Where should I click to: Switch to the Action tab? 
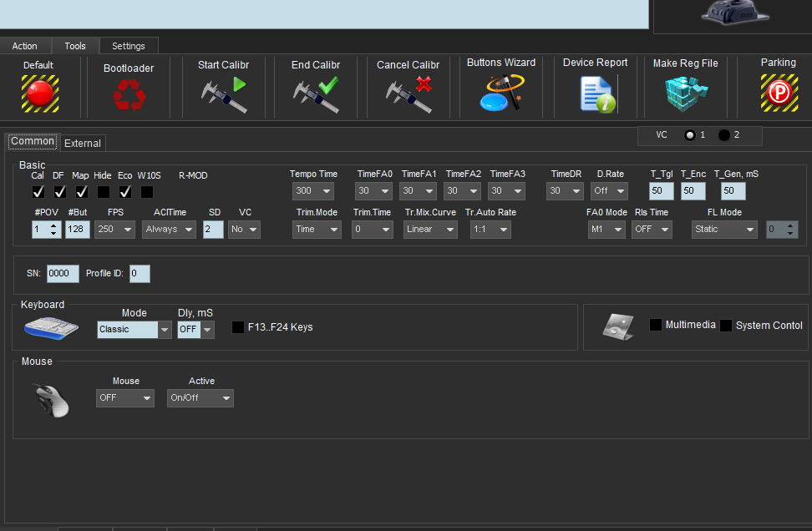pyautogui.click(x=25, y=46)
